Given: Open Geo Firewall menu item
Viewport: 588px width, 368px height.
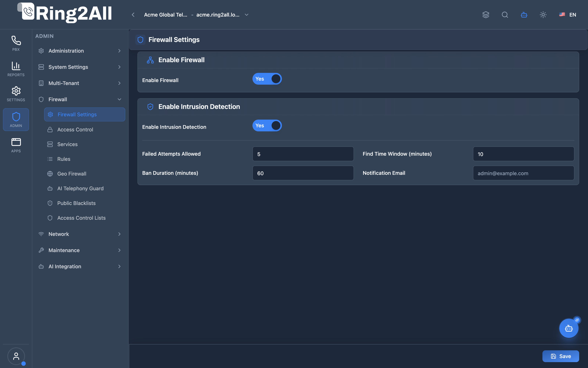Looking at the screenshot, I should point(85,174).
